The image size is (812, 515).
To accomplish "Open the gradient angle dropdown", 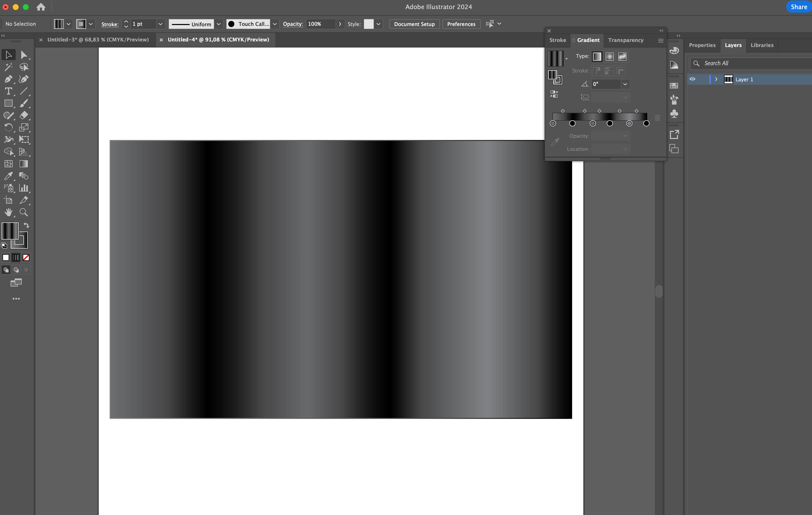I will pos(625,84).
